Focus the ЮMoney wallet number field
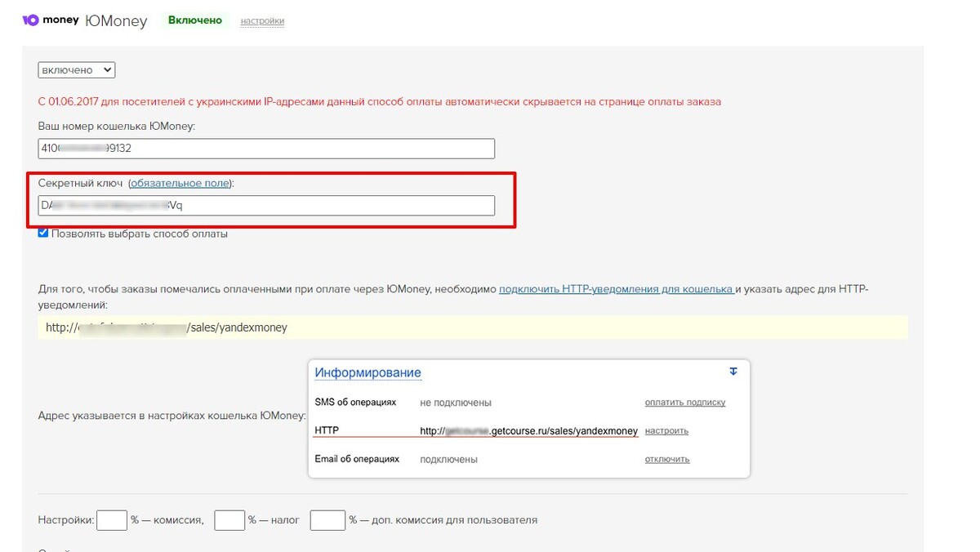The width and height of the screenshot is (980, 552). [x=266, y=149]
